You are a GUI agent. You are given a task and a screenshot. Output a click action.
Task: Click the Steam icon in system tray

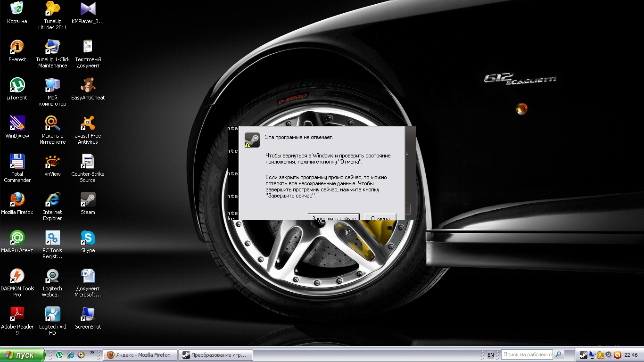[583, 355]
